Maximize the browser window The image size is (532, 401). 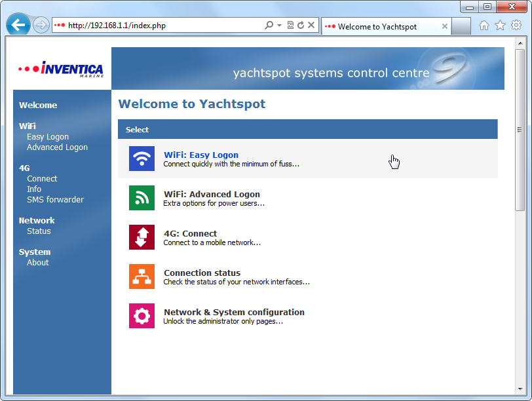tap(487, 7)
